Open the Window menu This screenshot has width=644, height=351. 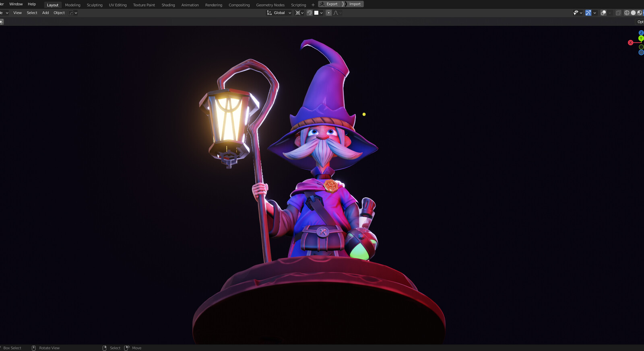[16, 4]
